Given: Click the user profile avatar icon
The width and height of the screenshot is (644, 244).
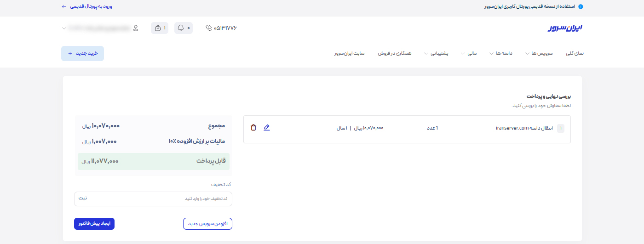Looking at the screenshot, I should (x=136, y=28).
